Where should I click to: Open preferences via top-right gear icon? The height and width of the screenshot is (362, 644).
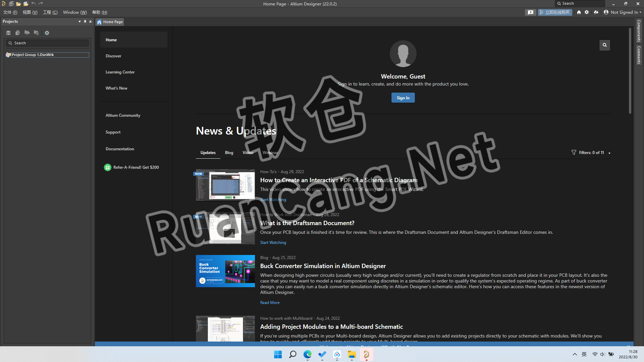587,12
